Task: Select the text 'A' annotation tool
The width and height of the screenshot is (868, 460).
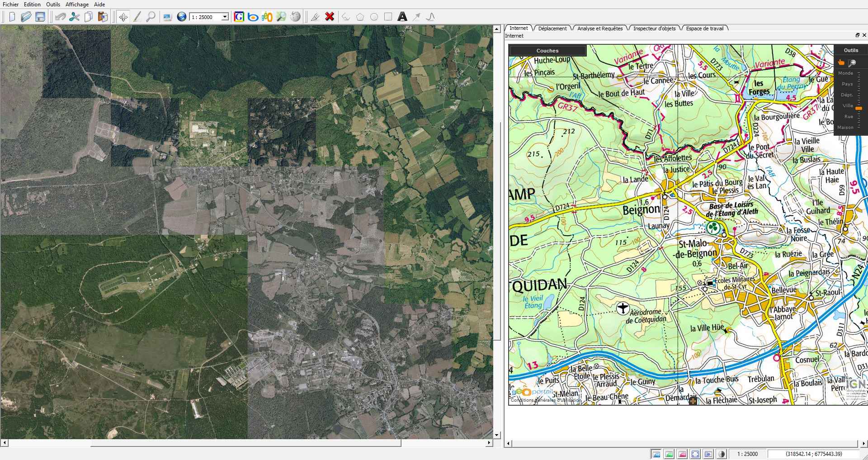Action: (x=402, y=17)
